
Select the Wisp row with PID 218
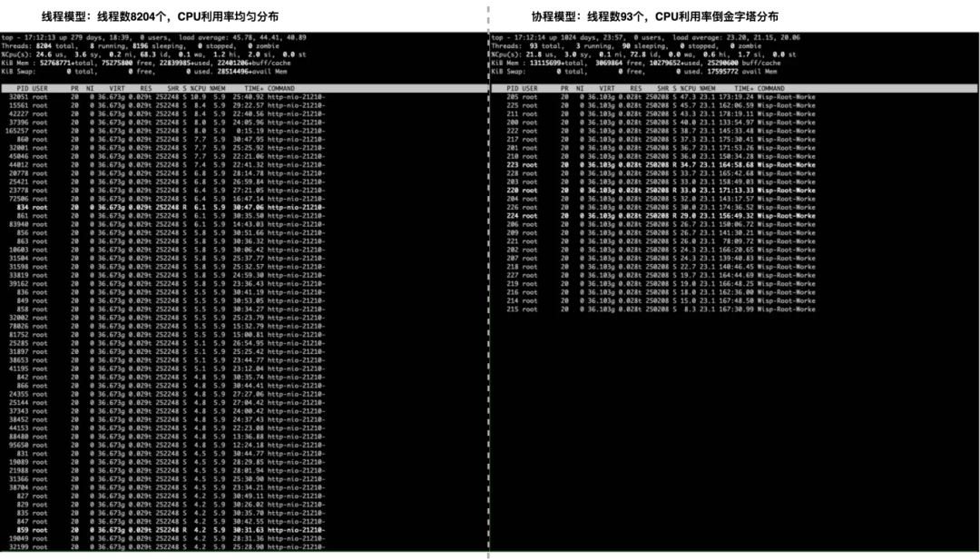661,267
